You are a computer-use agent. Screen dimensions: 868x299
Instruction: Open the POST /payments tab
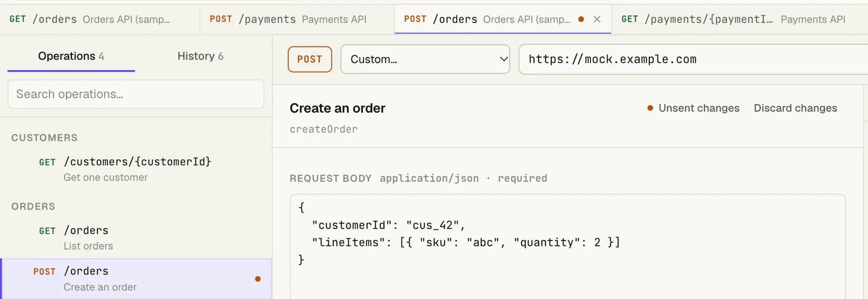pos(297,19)
